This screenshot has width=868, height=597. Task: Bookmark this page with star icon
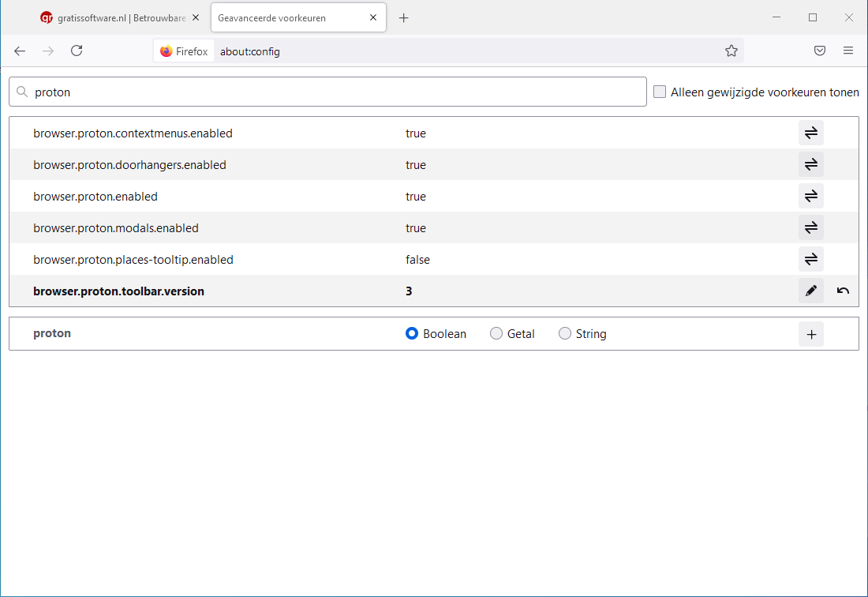click(731, 51)
